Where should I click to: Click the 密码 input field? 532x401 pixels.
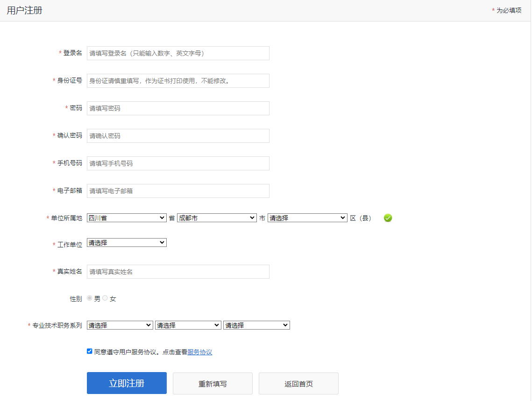click(178, 108)
